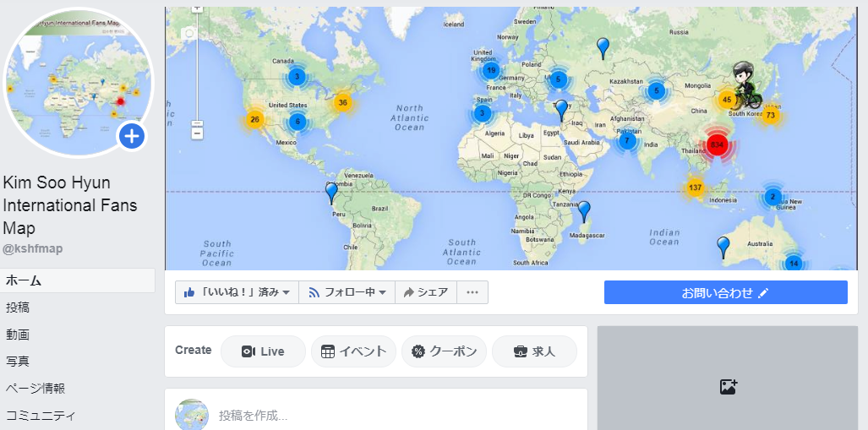Screen dimensions: 868x430
Task: Click the red 834 cluster marker
Action: pyautogui.click(x=718, y=145)
